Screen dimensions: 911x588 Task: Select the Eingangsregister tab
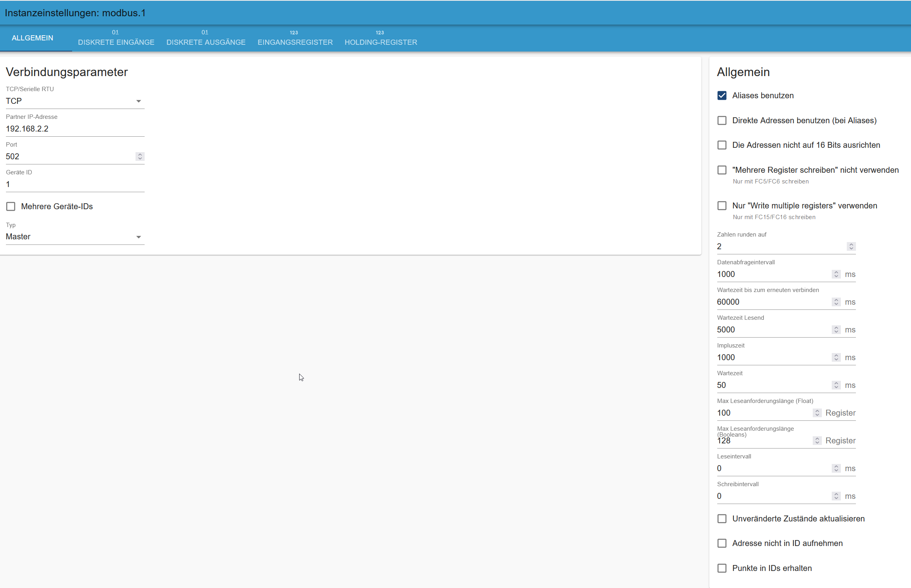pyautogui.click(x=295, y=38)
